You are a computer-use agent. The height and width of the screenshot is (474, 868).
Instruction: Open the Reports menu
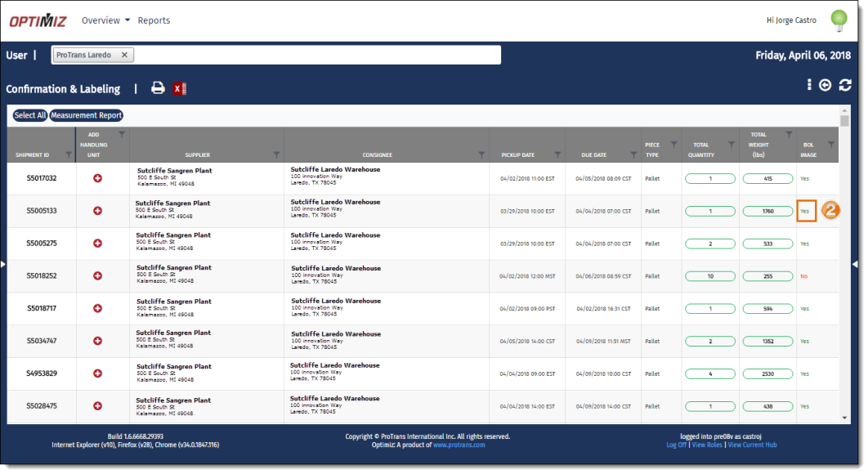click(154, 20)
